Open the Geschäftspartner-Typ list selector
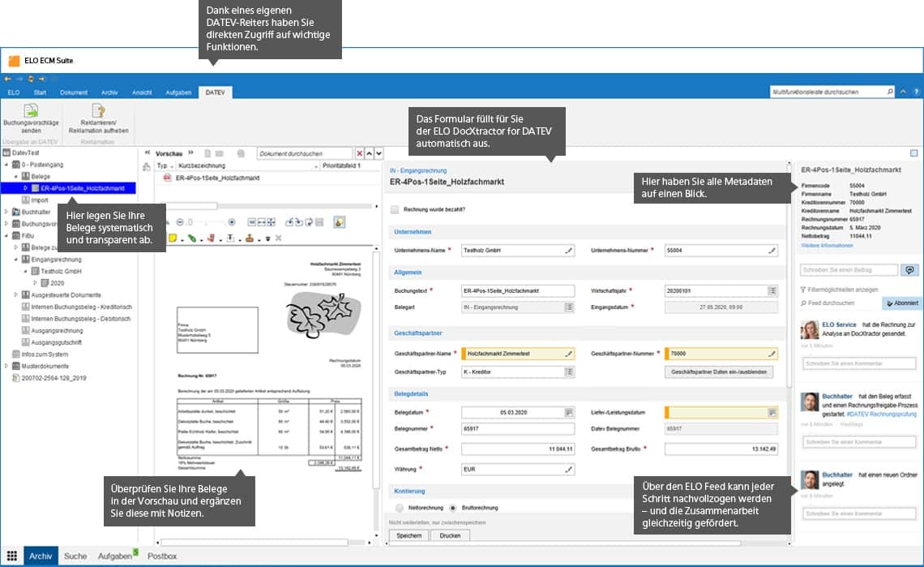924x567 pixels. pyautogui.click(x=568, y=372)
